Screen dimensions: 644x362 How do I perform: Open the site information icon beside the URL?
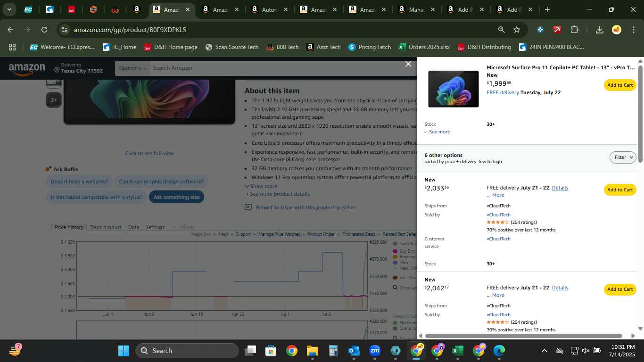pyautogui.click(x=65, y=30)
